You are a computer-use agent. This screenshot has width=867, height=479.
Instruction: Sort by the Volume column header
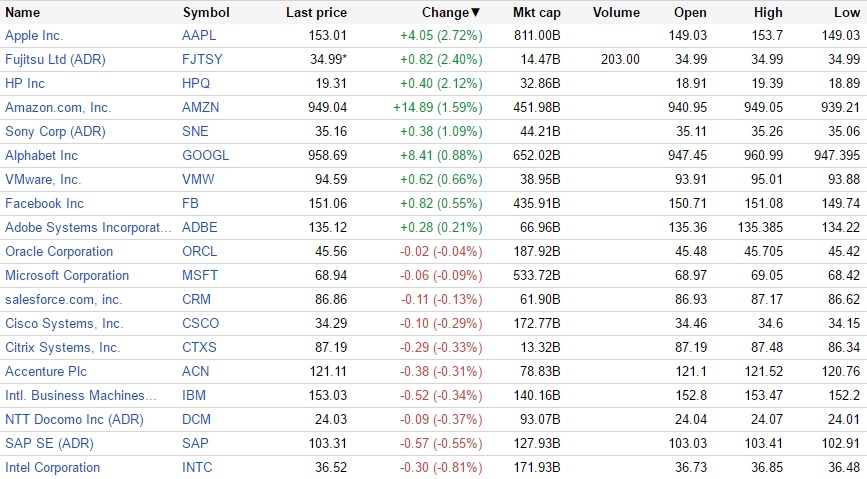616,13
